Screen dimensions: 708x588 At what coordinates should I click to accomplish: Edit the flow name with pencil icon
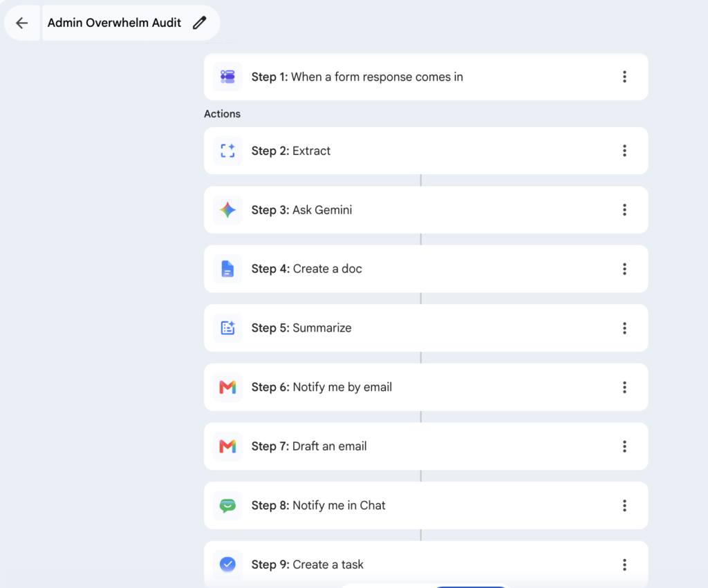[x=200, y=23]
